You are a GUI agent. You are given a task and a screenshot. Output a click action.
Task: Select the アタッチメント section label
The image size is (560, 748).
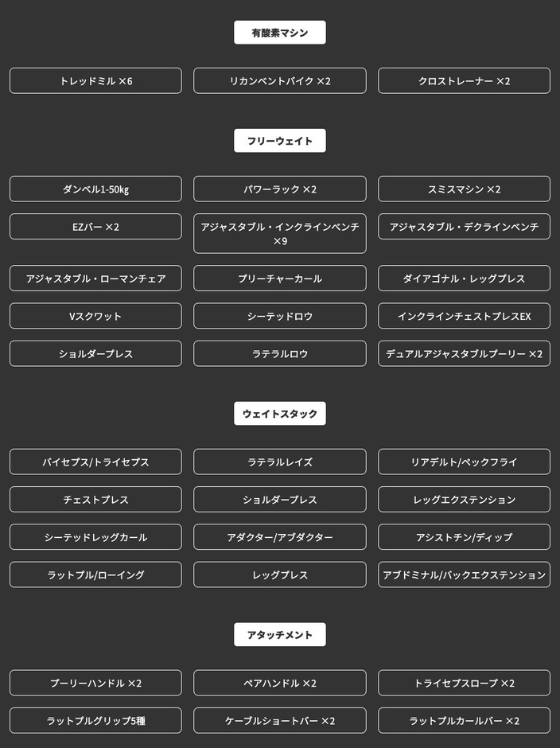[x=279, y=635]
